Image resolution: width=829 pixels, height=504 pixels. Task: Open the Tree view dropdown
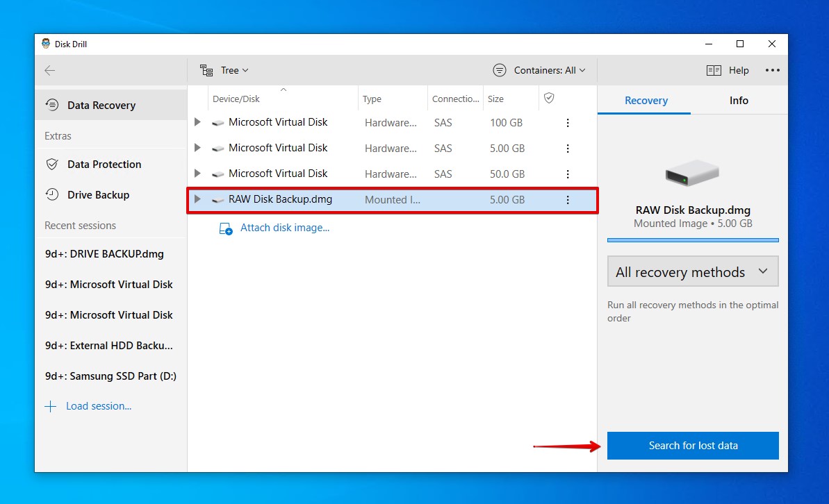(x=224, y=70)
